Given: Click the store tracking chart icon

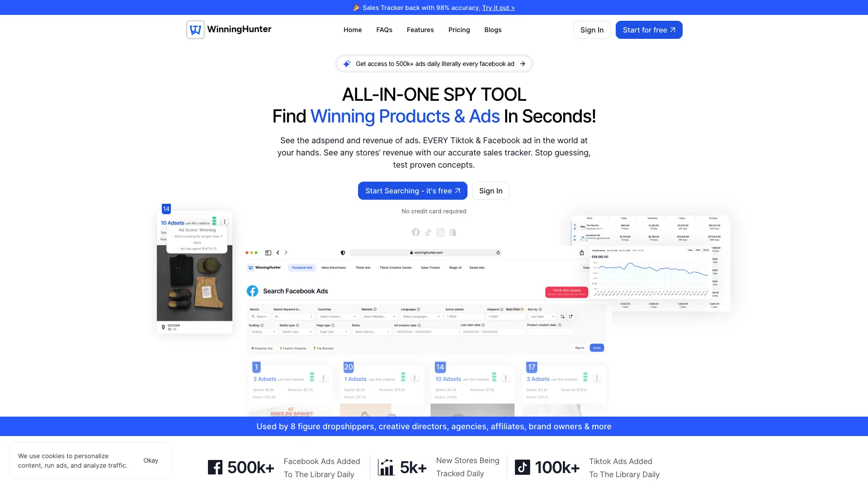Looking at the screenshot, I should point(386,467).
